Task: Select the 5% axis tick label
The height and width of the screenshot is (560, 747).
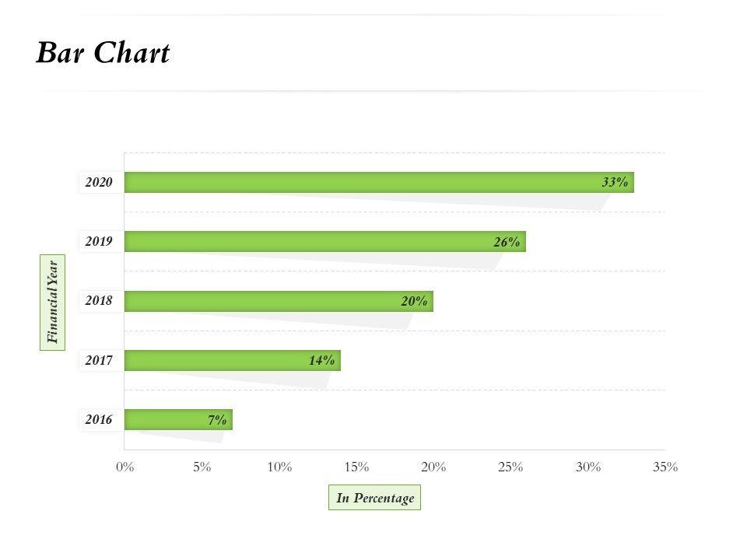Action: click(x=202, y=467)
